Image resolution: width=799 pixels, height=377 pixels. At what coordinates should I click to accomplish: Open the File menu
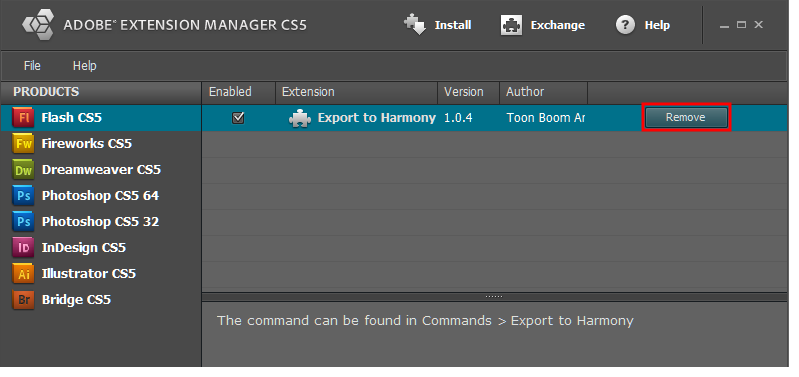click(32, 66)
